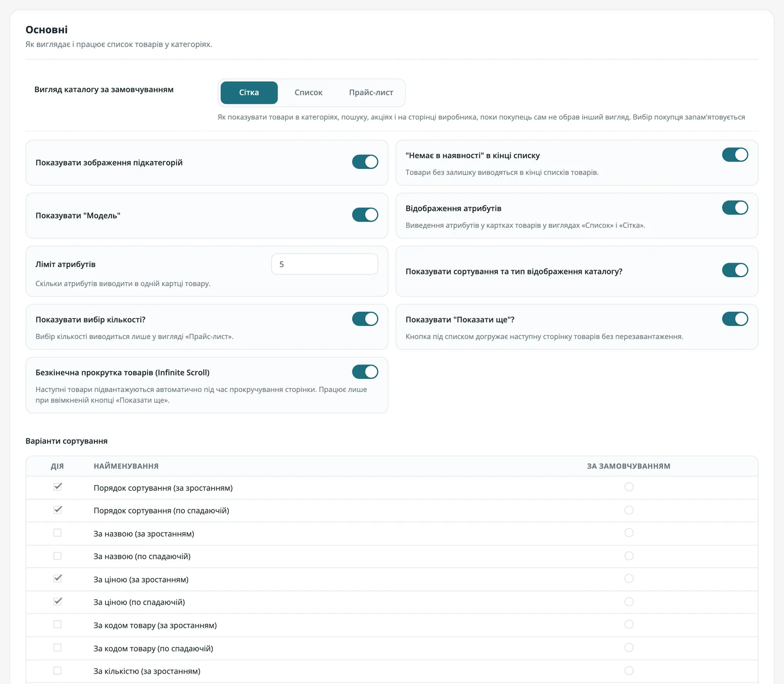
Task: Click the За ціною (за зростанням) row text
Action: (141, 580)
